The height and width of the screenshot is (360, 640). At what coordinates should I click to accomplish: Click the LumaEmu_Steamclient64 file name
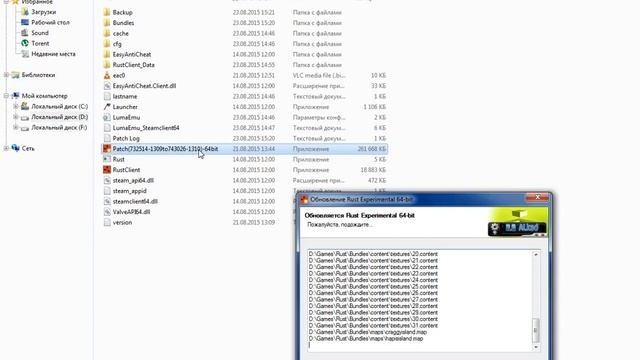coord(146,128)
